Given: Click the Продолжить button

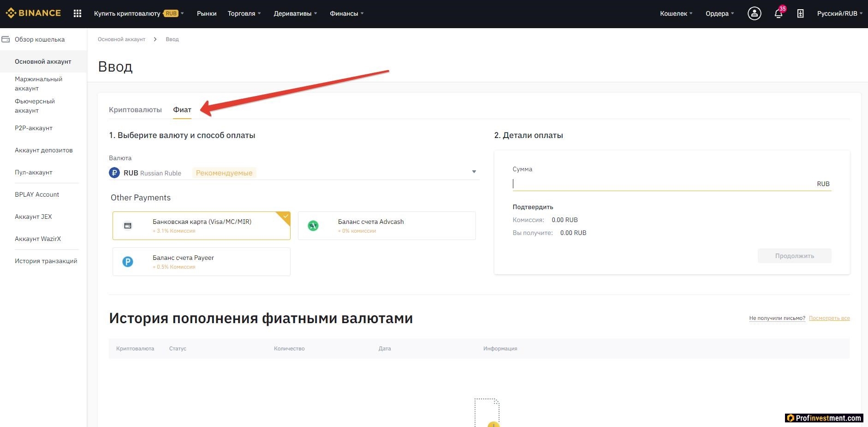Looking at the screenshot, I should click(x=794, y=256).
